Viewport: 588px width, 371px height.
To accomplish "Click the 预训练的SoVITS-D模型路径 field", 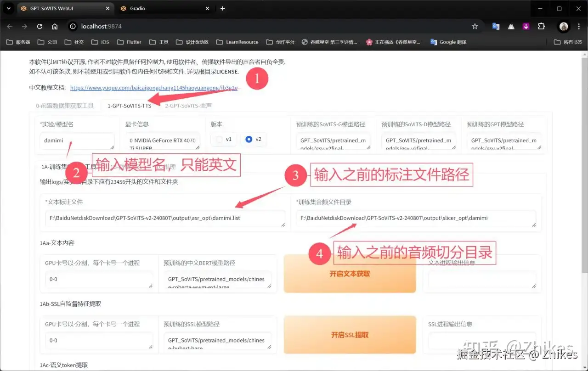I will pyautogui.click(x=418, y=141).
